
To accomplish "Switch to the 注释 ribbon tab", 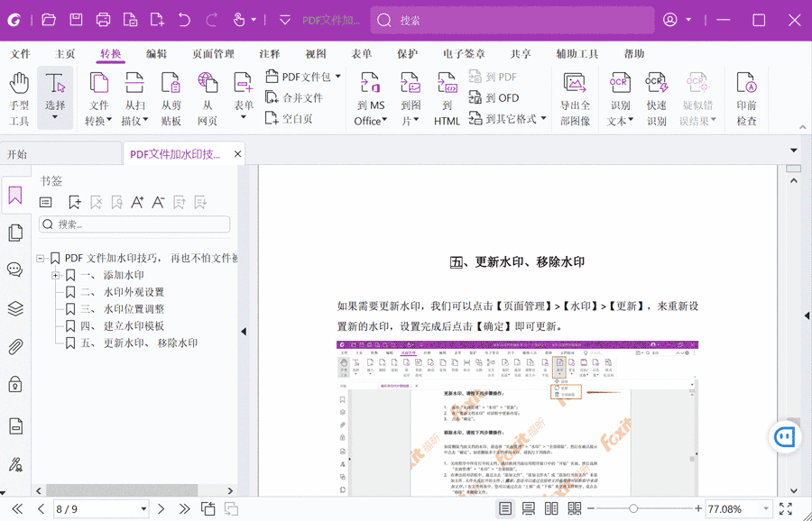I will point(269,54).
